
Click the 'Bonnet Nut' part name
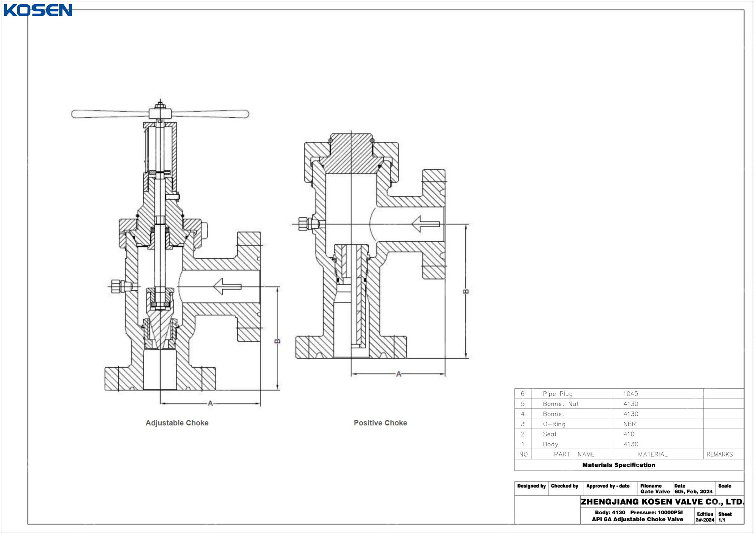pyautogui.click(x=561, y=404)
